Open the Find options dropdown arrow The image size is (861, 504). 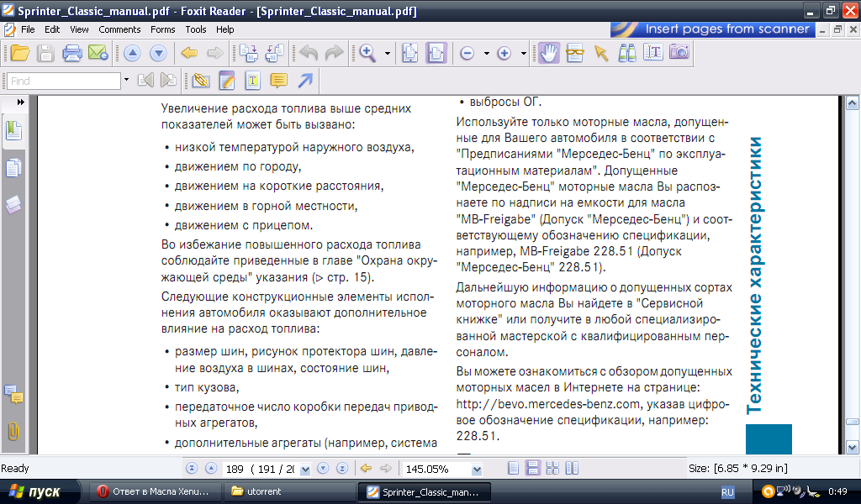point(126,80)
